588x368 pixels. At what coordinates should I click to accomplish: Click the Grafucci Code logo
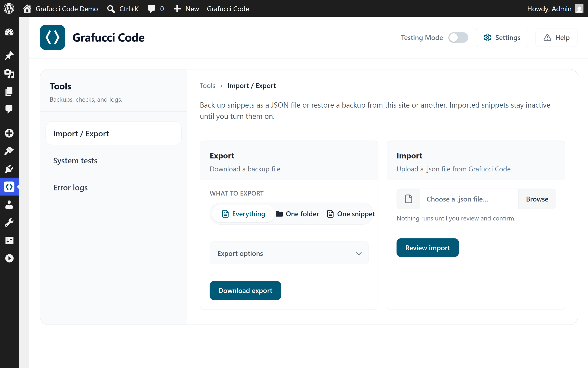(52, 37)
